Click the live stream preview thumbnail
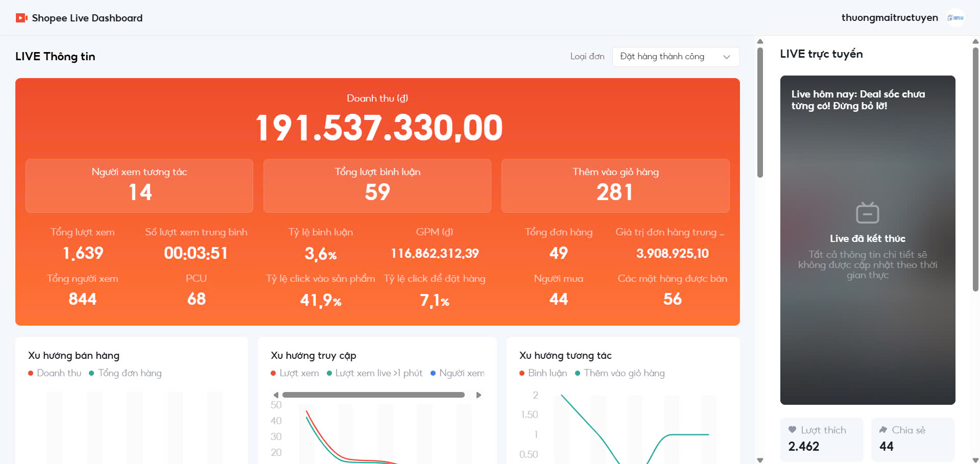Screen dimensions: 980x464 pyautogui.click(x=868, y=240)
